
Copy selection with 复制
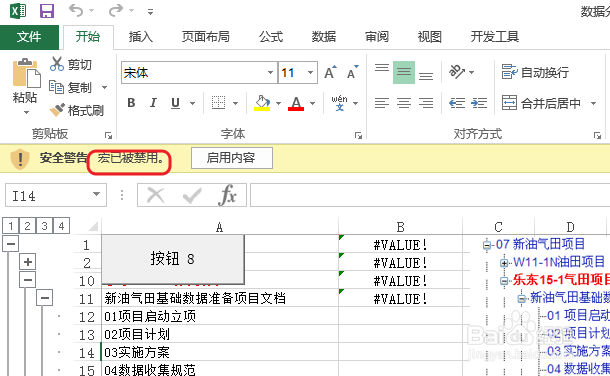(71, 87)
